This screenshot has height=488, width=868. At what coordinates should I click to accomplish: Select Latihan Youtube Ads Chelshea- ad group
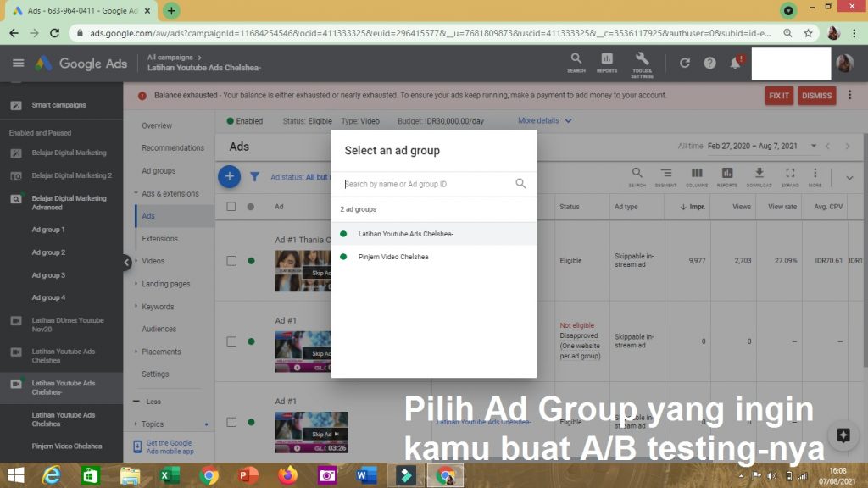(x=405, y=234)
